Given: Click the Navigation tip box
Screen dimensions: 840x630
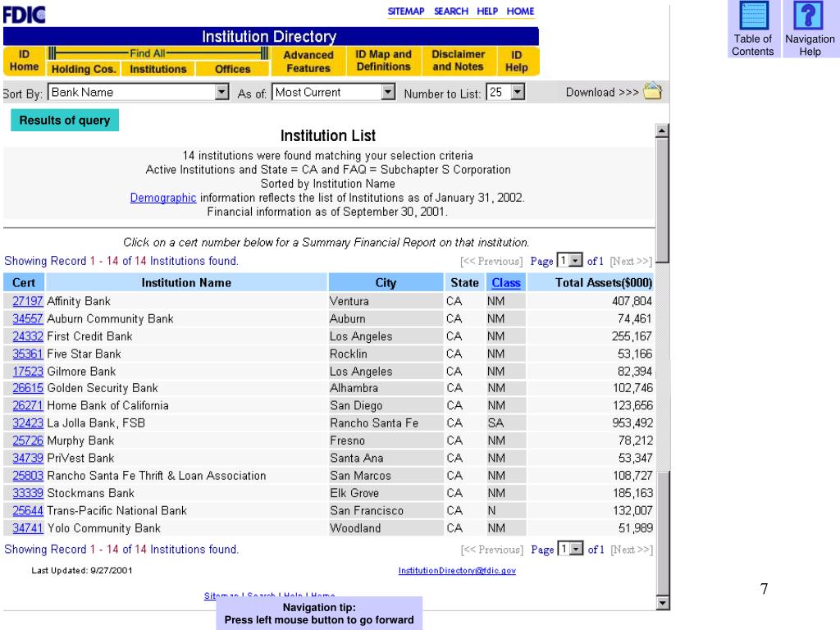Looking at the screenshot, I should (x=319, y=614).
